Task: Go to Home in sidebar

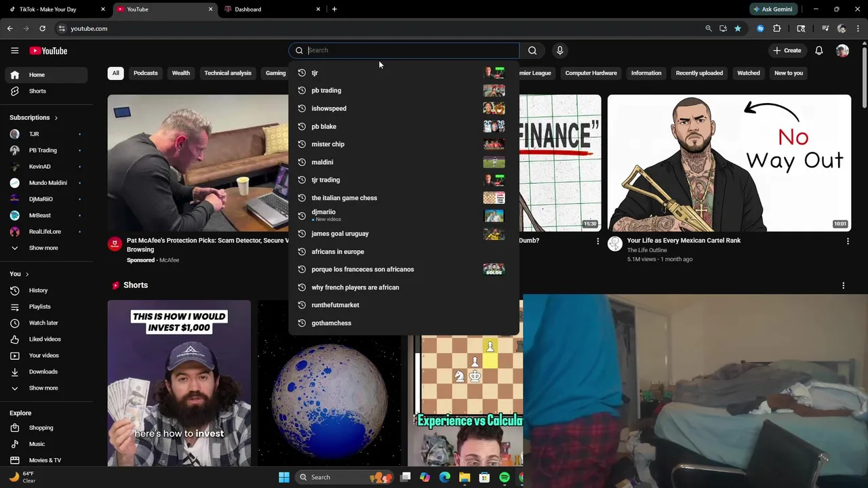Action: tap(46, 75)
